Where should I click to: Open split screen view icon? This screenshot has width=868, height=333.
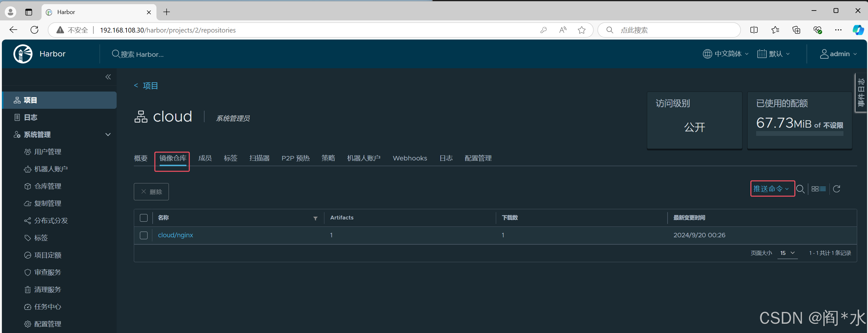(x=754, y=30)
